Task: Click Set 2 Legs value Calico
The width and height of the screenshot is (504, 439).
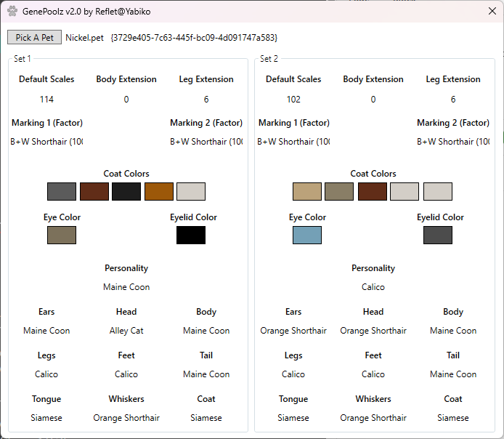Action: pos(293,374)
